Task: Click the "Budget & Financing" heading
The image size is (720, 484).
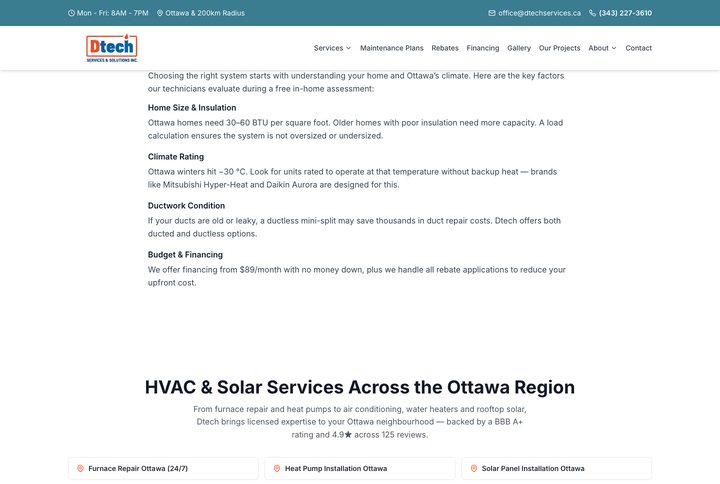Action: (x=185, y=254)
